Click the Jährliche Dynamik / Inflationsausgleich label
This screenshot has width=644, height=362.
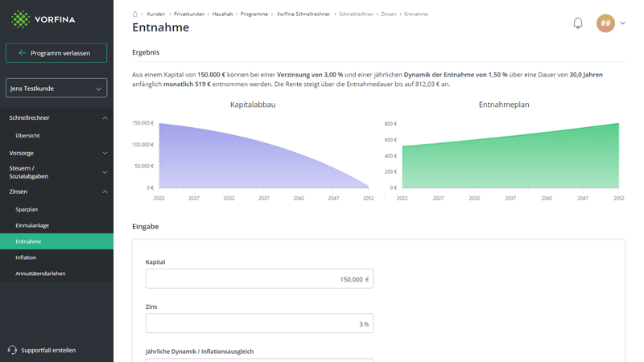pos(200,352)
